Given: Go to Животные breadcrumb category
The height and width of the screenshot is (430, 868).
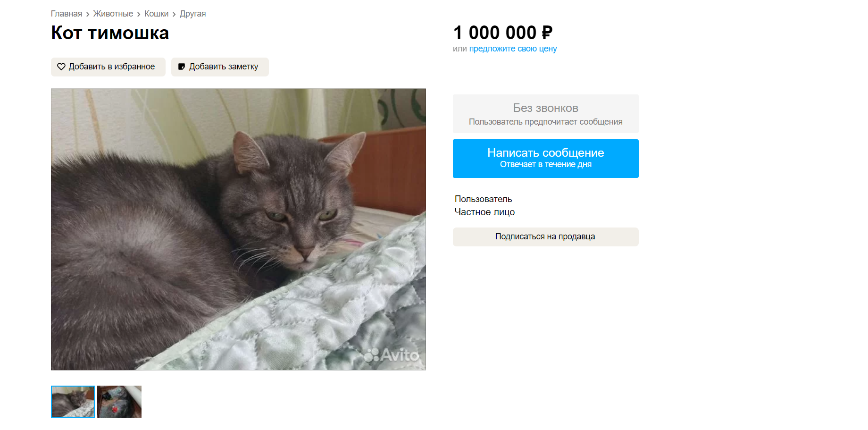Looking at the screenshot, I should 113,14.
